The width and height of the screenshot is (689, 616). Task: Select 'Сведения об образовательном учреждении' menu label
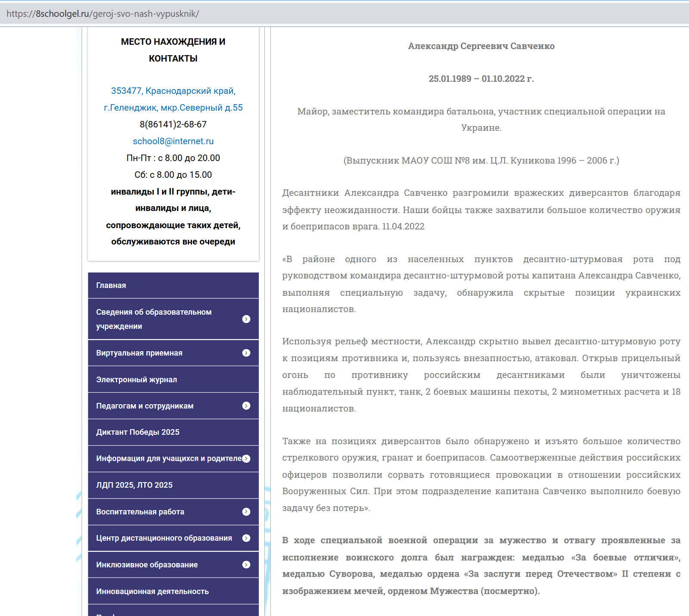pos(154,319)
